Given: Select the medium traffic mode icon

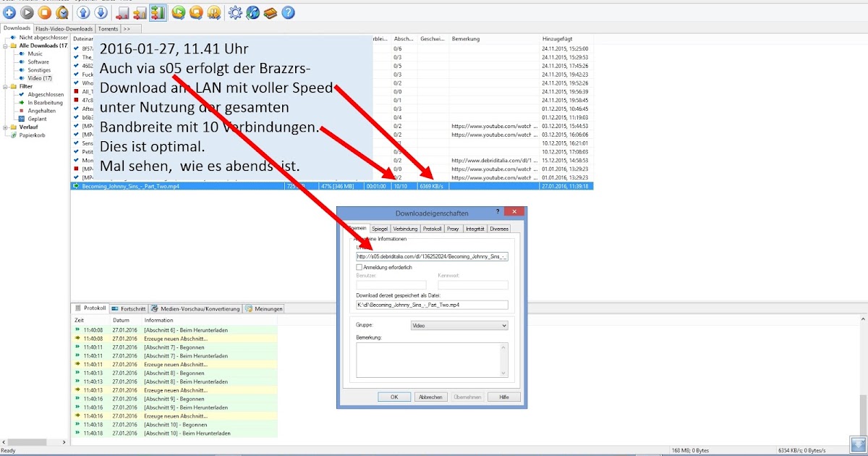Looking at the screenshot, I should [140, 12].
